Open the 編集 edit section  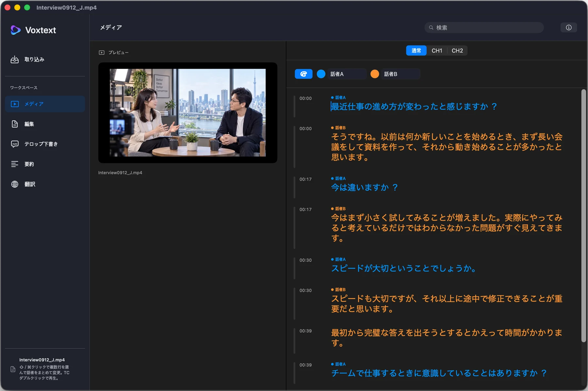(x=45, y=124)
